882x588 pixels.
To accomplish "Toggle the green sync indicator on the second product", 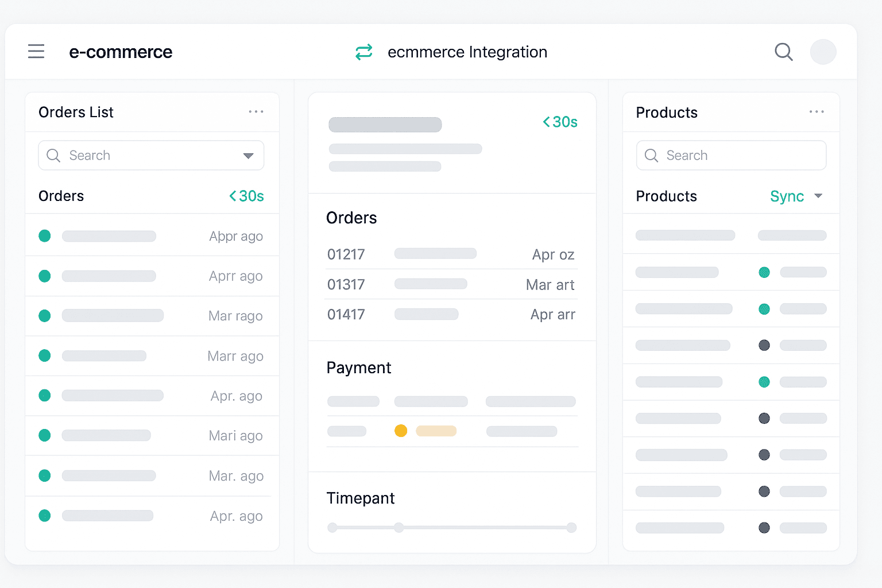I will [x=764, y=272].
